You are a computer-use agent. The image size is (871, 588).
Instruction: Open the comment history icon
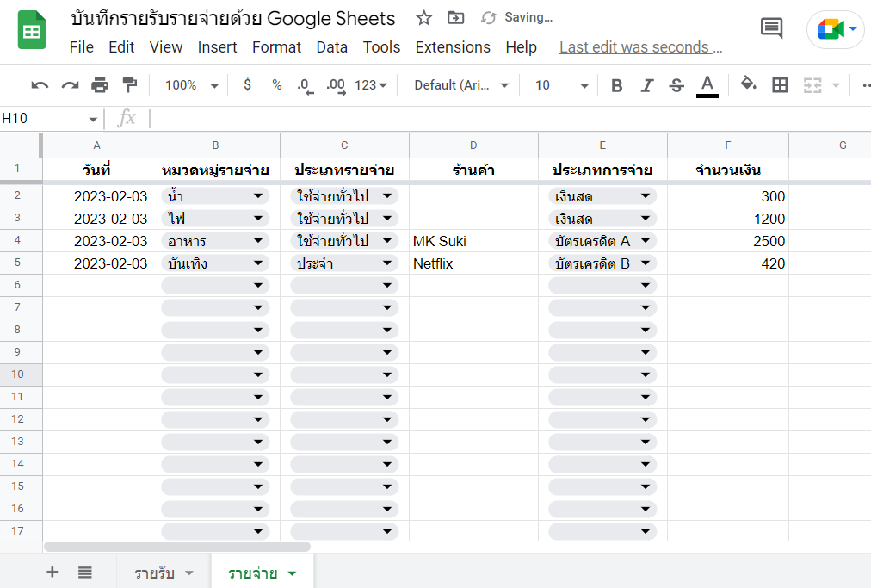tap(772, 28)
